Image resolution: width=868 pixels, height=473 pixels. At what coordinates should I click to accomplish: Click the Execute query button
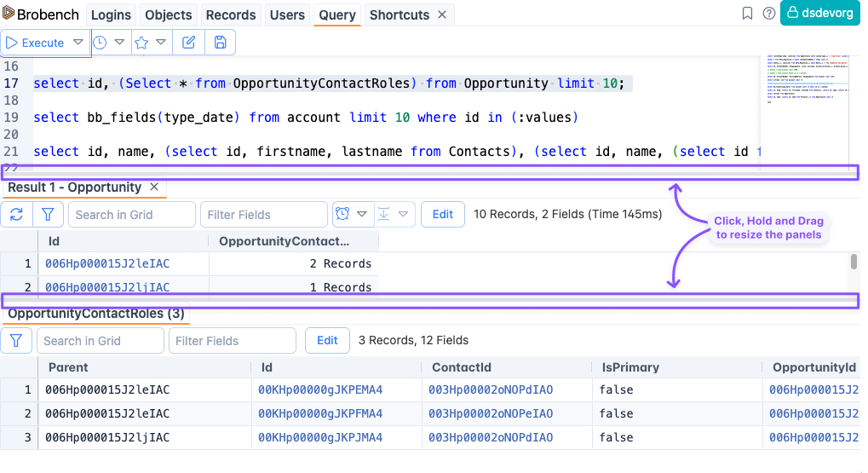tap(34, 43)
